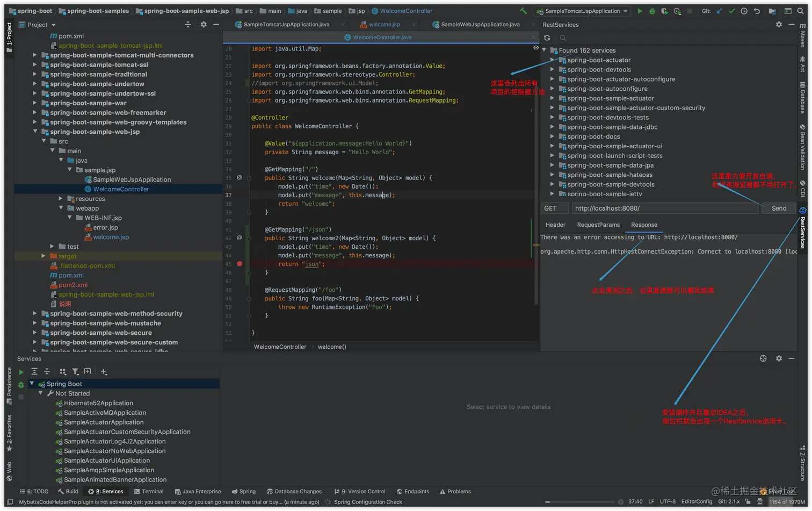This screenshot has height=511, width=812.
Task: Collapse Spring Boot node in Services
Action: click(x=32, y=384)
